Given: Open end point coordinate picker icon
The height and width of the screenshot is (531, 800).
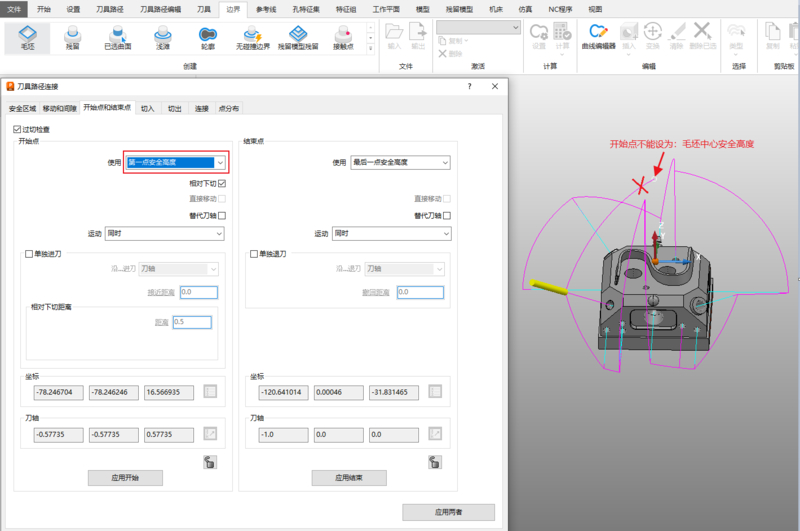Looking at the screenshot, I should click(435, 392).
